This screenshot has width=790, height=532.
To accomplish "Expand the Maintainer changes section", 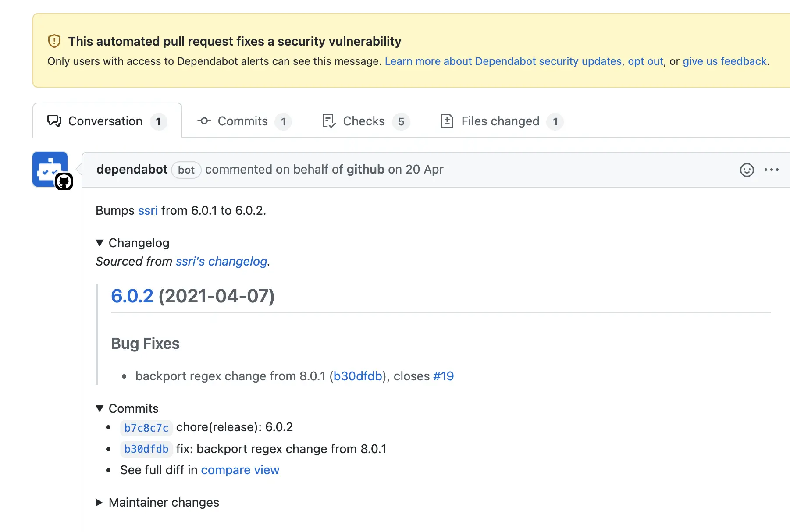I will tap(157, 502).
